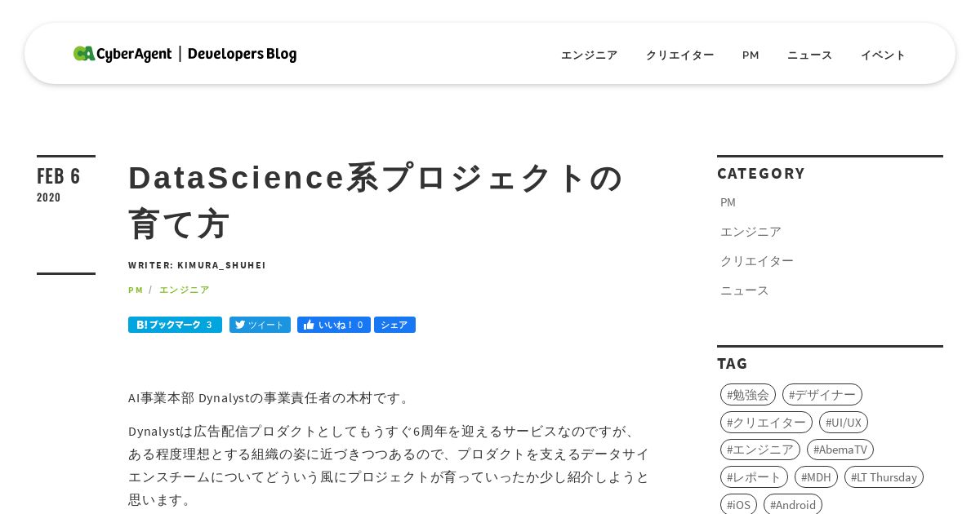
Task: Open the クリエイター navigation menu item
Action: [x=679, y=55]
